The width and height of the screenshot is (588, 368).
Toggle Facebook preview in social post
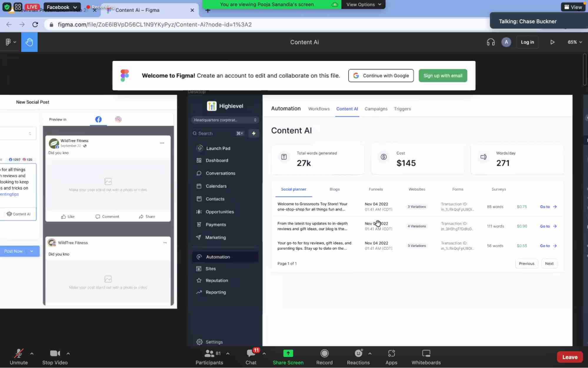98,120
